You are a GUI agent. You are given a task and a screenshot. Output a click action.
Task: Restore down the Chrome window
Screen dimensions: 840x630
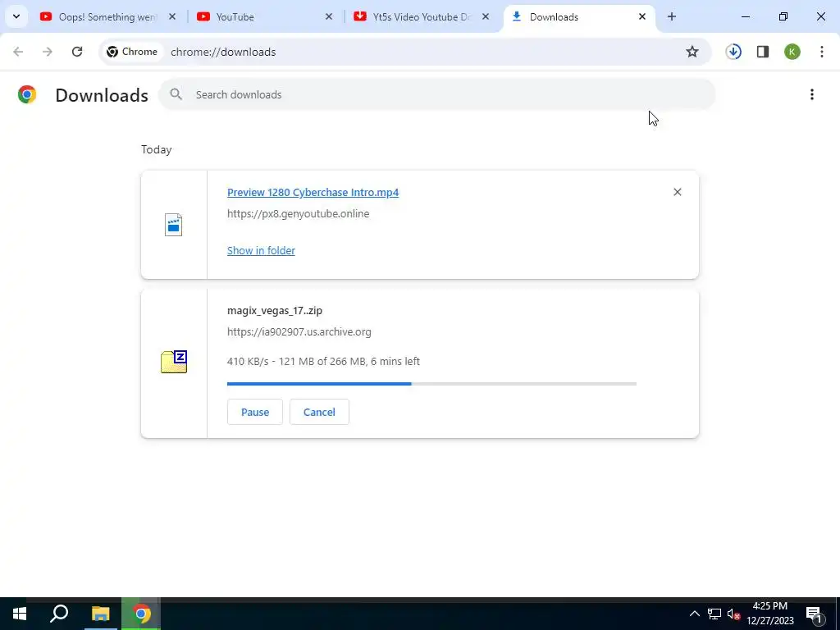[783, 16]
